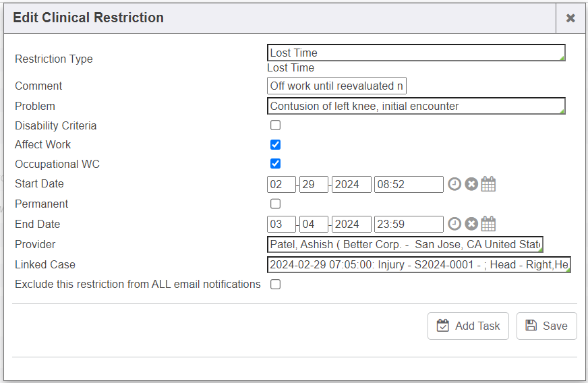Open the Start Date calendar picker
This screenshot has height=383, width=588.
(488, 184)
